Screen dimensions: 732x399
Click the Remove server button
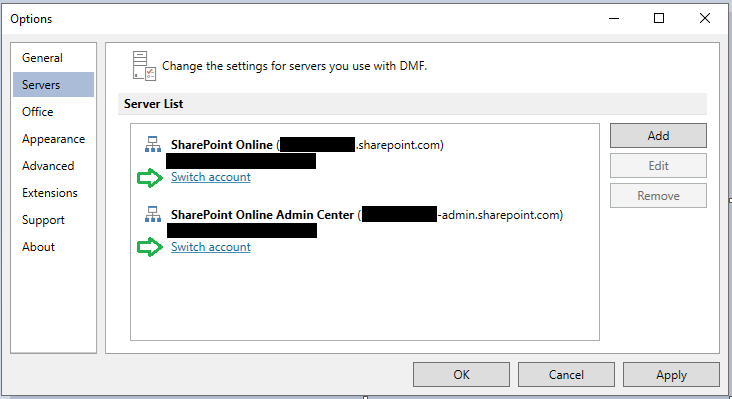tap(658, 196)
